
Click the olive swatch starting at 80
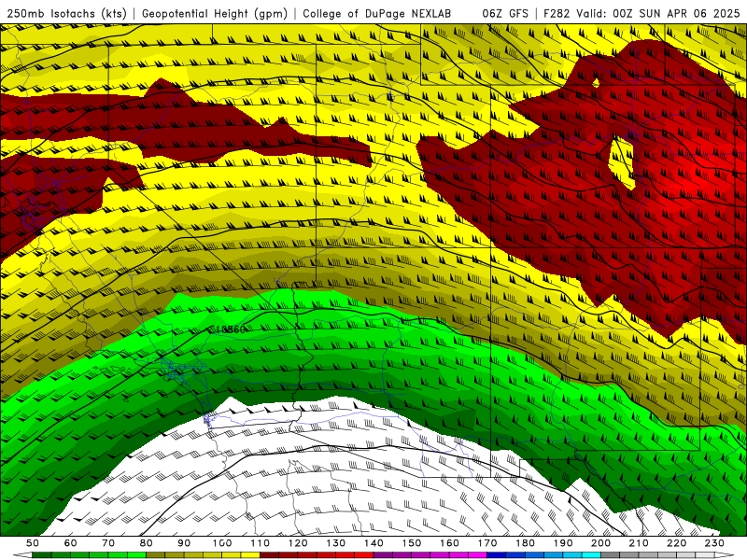pyautogui.click(x=155, y=555)
